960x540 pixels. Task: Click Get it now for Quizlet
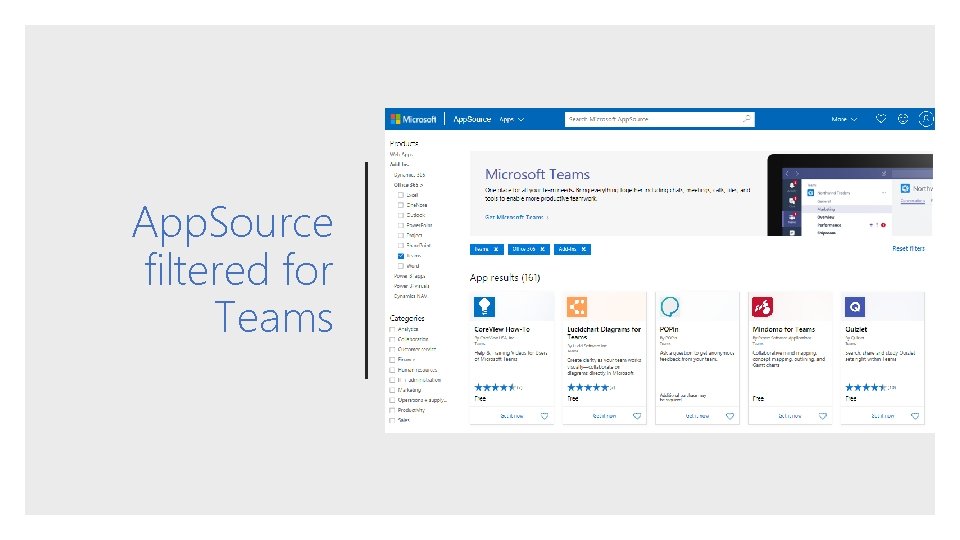coord(883,416)
